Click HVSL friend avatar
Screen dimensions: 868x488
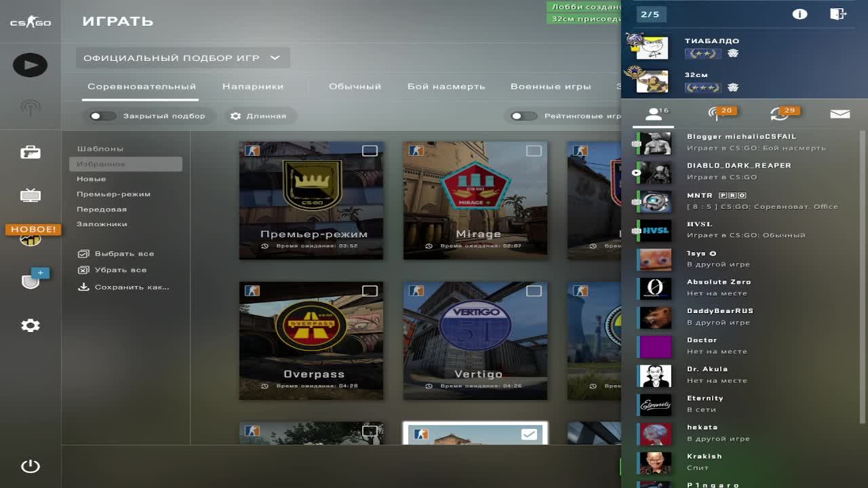point(656,230)
